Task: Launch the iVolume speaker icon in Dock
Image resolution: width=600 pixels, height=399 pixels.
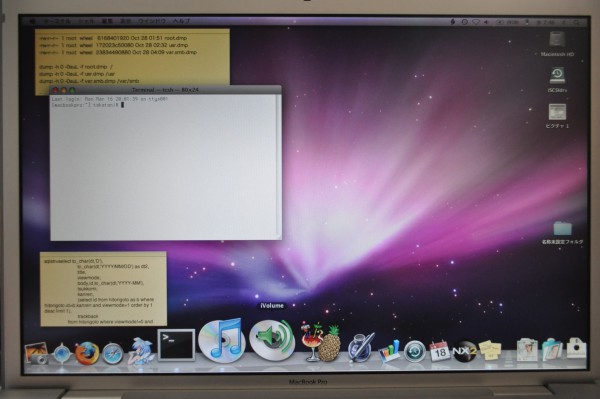Action: 272,340
